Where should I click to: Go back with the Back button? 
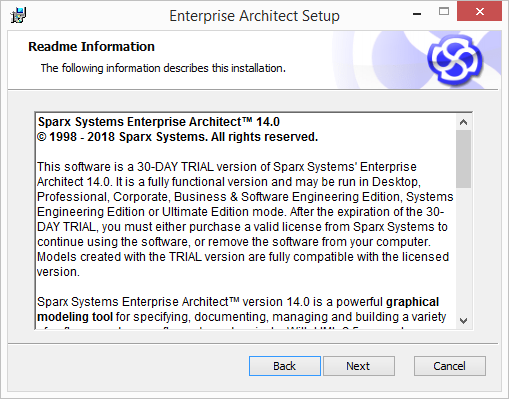[x=285, y=366]
